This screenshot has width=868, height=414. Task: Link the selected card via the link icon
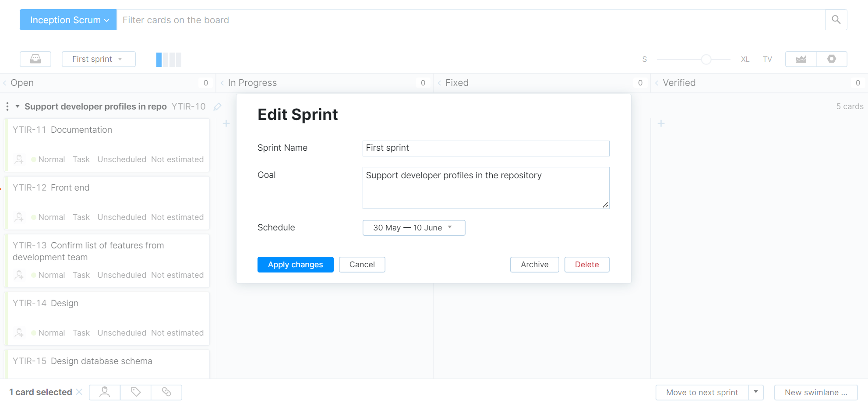point(166,392)
